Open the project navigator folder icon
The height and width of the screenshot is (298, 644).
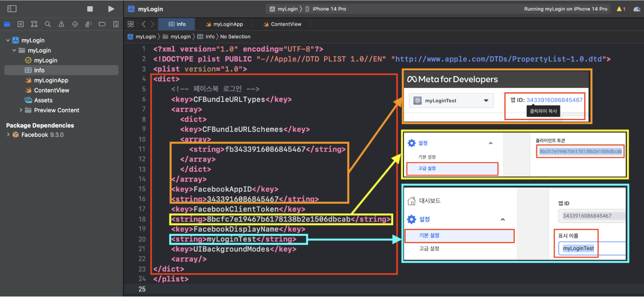click(7, 24)
